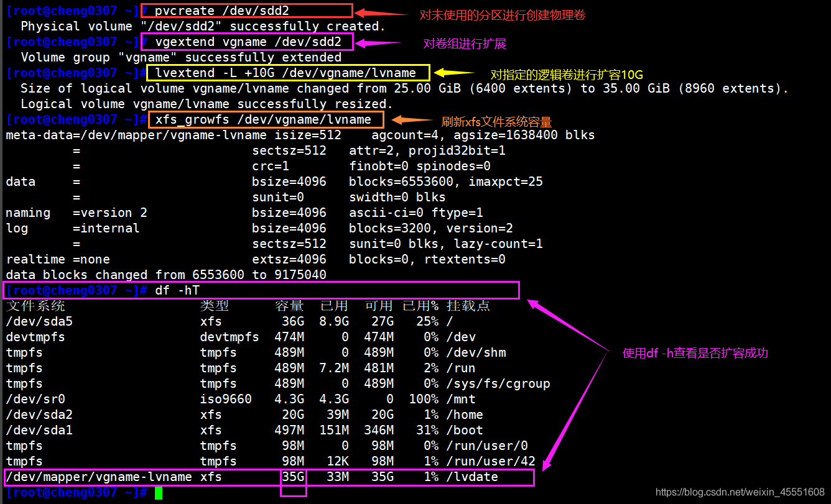Viewport: 831px width, 504px height.
Task: Click the "33M" used value
Action: [338, 477]
